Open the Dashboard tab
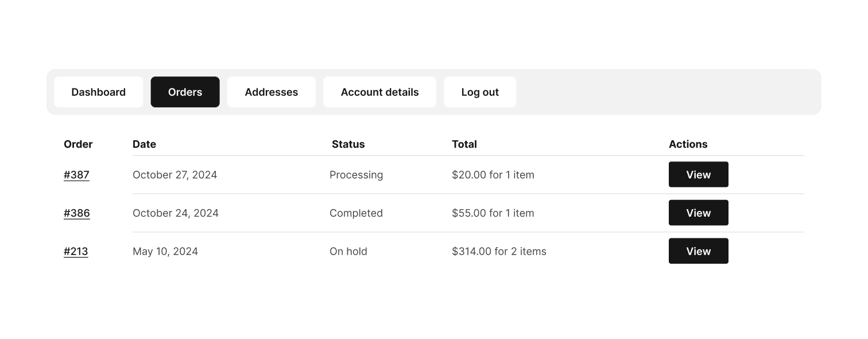The image size is (868, 339). click(x=98, y=92)
